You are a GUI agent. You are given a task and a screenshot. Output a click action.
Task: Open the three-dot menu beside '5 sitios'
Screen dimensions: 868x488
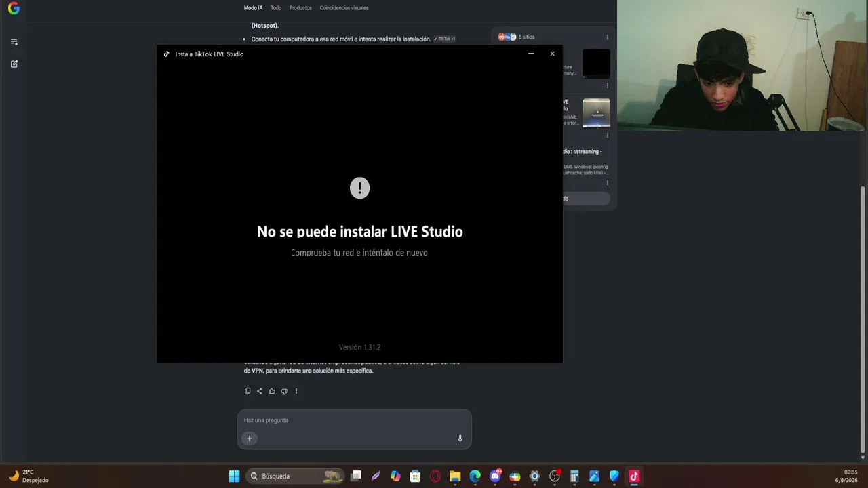[607, 37]
